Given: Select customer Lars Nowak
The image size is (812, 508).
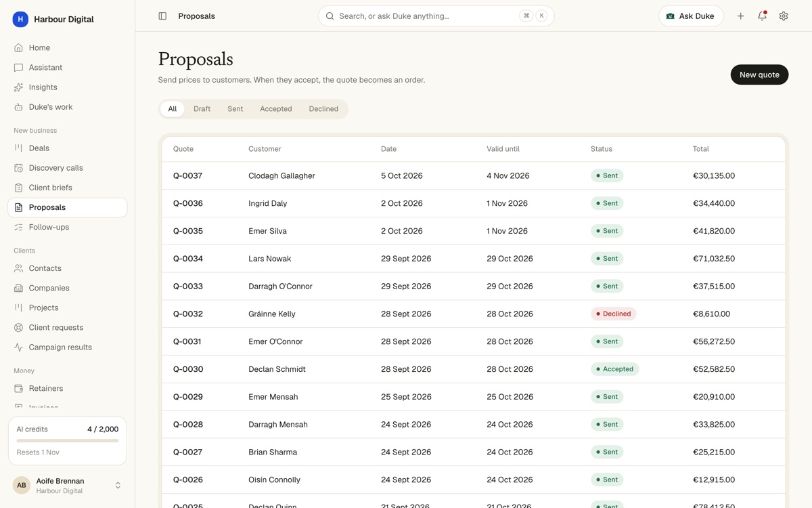Looking at the screenshot, I should (x=269, y=259).
